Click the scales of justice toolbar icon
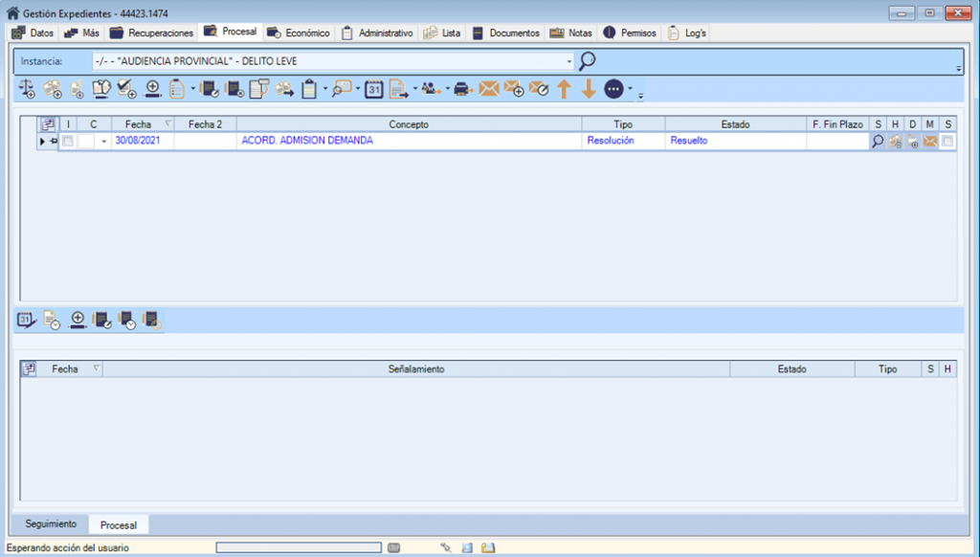Image resolution: width=980 pixels, height=557 pixels. 28,89
